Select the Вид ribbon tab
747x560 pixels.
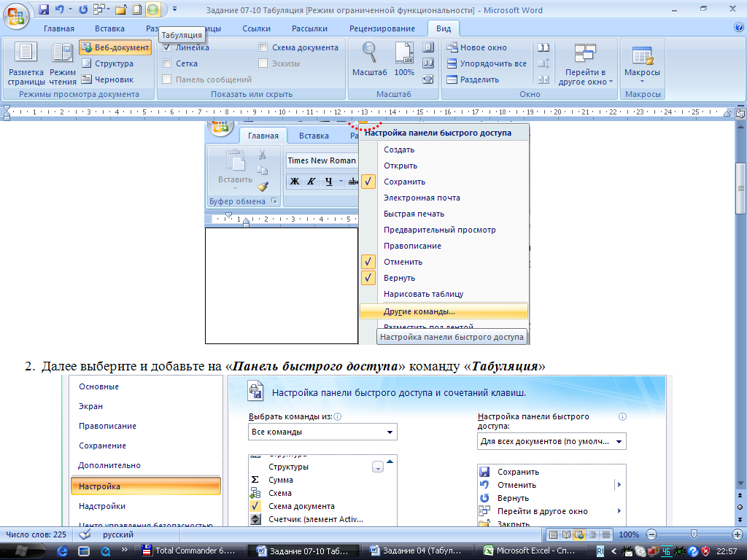[x=444, y=28]
